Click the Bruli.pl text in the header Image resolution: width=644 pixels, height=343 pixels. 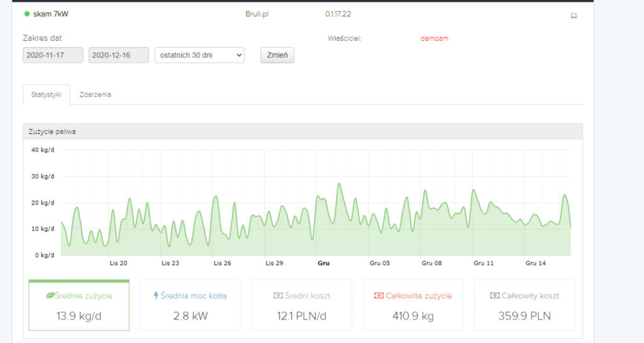[x=258, y=14]
